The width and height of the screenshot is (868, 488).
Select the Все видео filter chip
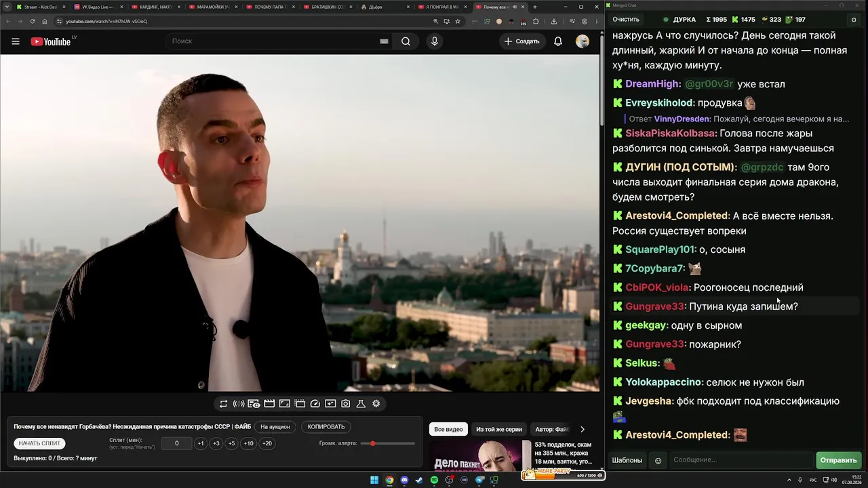pos(448,429)
